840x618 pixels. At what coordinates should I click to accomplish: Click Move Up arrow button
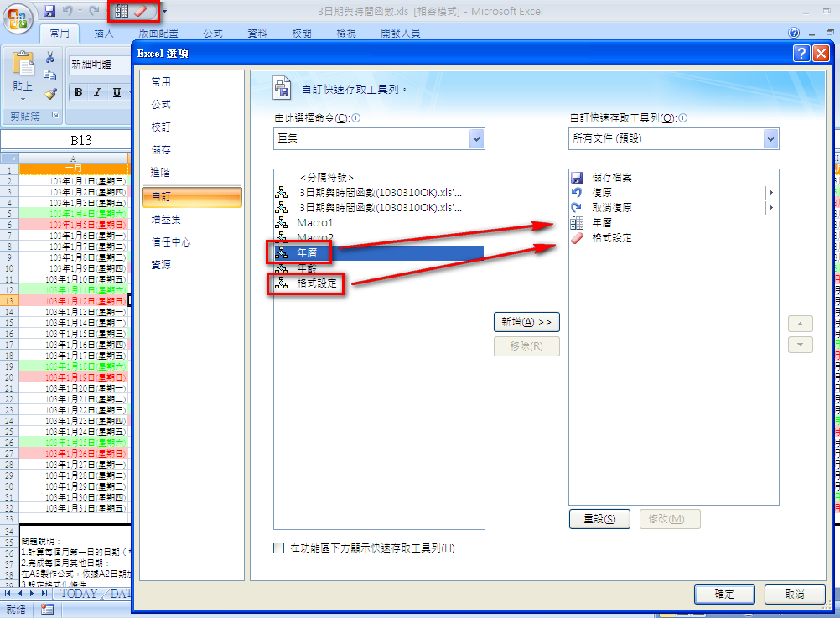pyautogui.click(x=801, y=324)
